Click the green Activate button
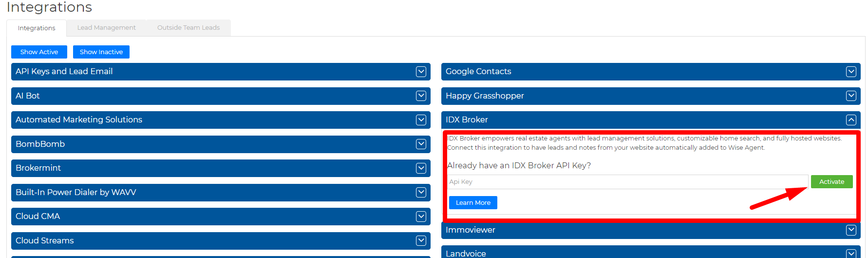868x258 pixels. [831, 182]
